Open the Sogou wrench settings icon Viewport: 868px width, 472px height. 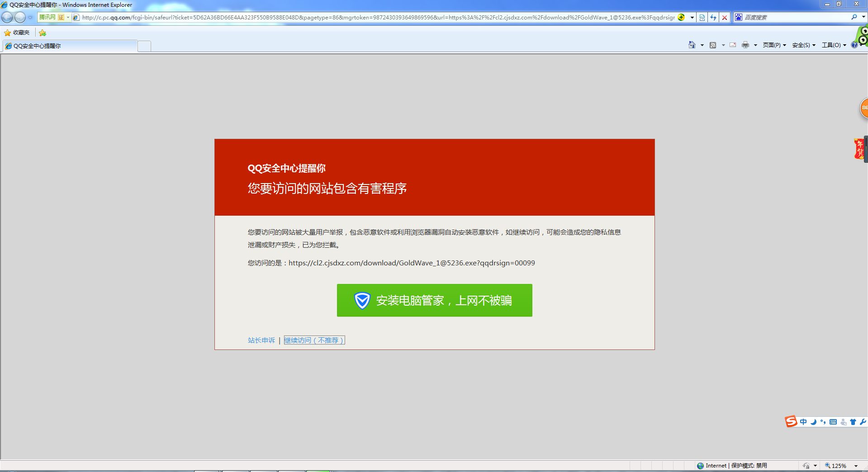[x=863, y=422]
